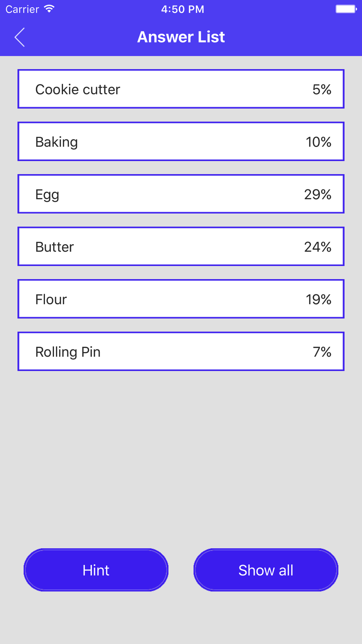Select the Cookie cutter answer row
Image resolution: width=362 pixels, height=644 pixels.
(181, 89)
